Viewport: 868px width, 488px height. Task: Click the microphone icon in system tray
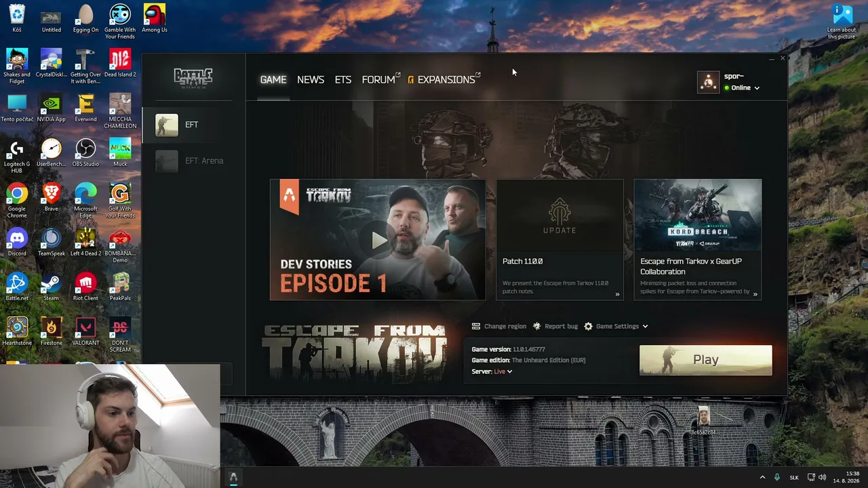(777, 477)
